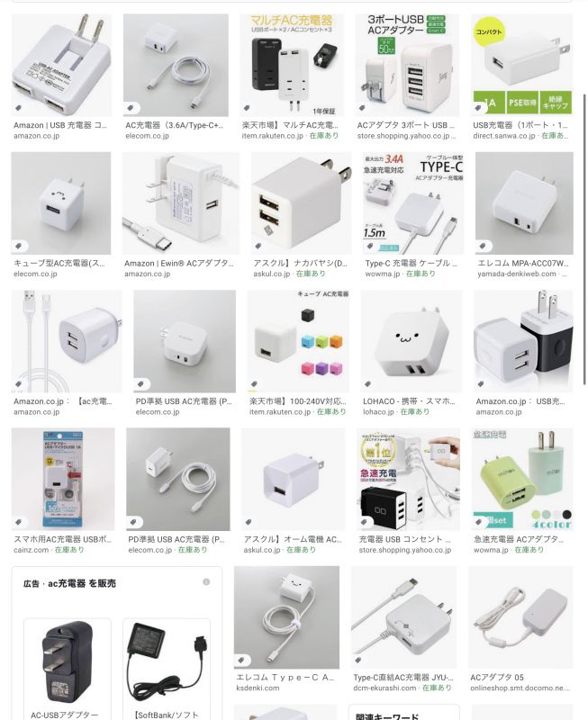The image size is (588, 720).
Task: Click the tag icon on AC充電器 3.6A/Type-C image
Action: point(131,108)
